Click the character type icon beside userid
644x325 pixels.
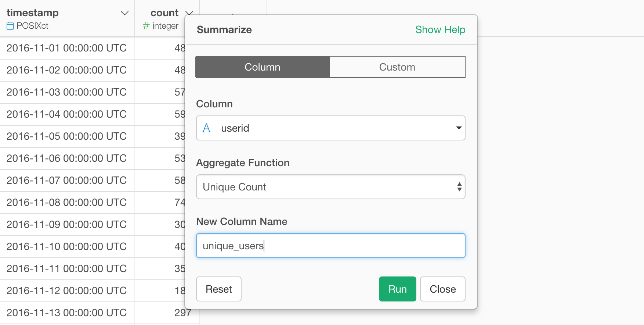[207, 128]
